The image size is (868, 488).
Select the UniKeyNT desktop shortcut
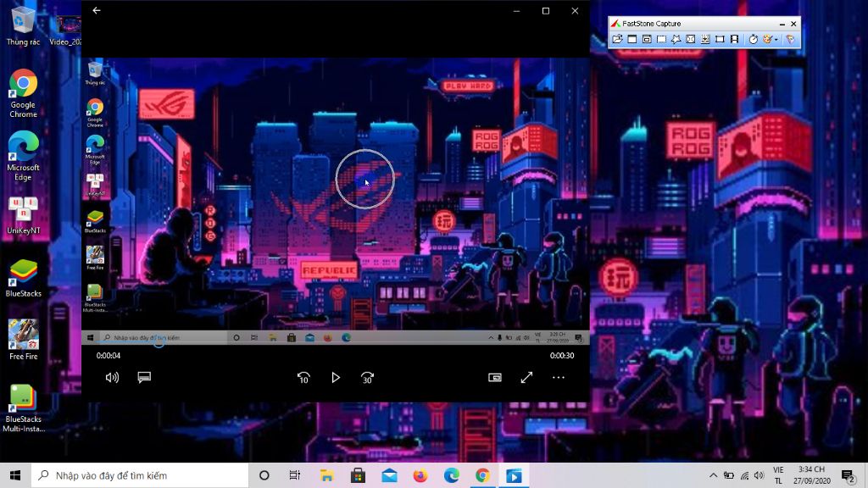click(x=23, y=216)
